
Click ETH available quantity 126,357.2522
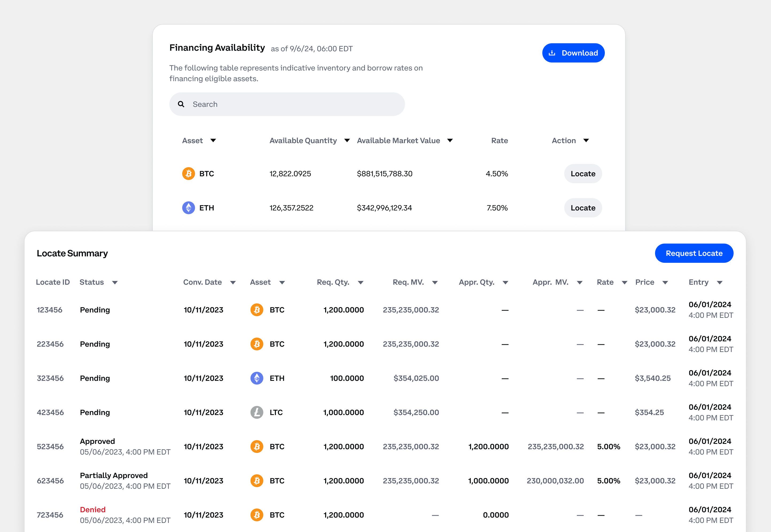point(291,208)
